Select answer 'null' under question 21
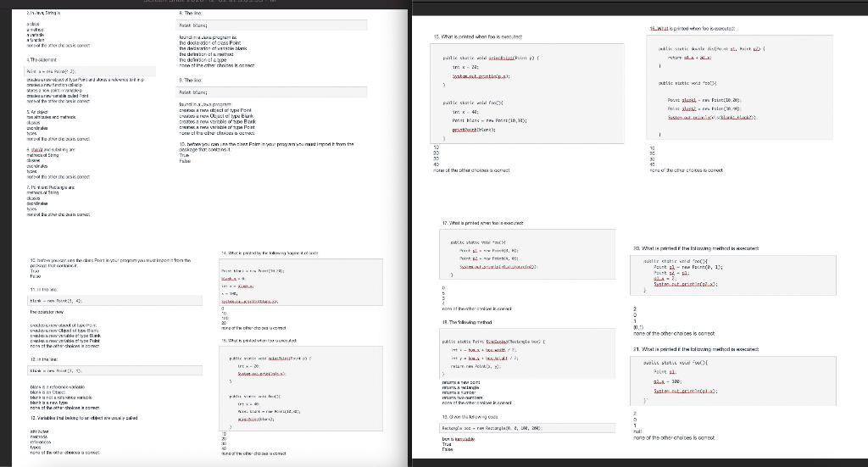The height and width of the screenshot is (467, 868). point(637,431)
